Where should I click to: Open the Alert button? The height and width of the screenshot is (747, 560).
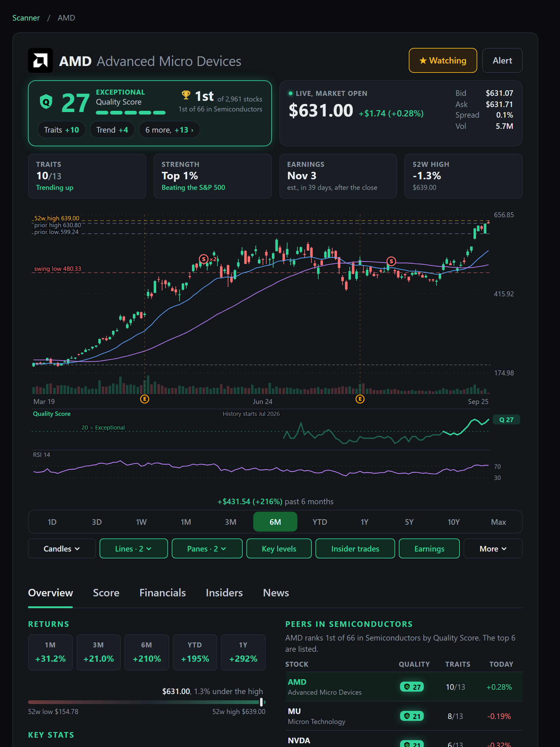coord(502,60)
